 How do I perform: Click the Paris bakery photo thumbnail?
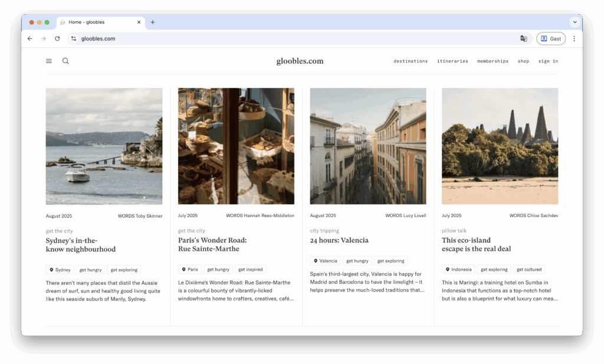(236, 146)
